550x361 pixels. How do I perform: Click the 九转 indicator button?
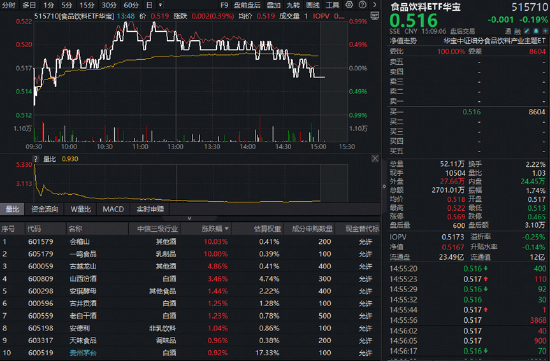293,5
